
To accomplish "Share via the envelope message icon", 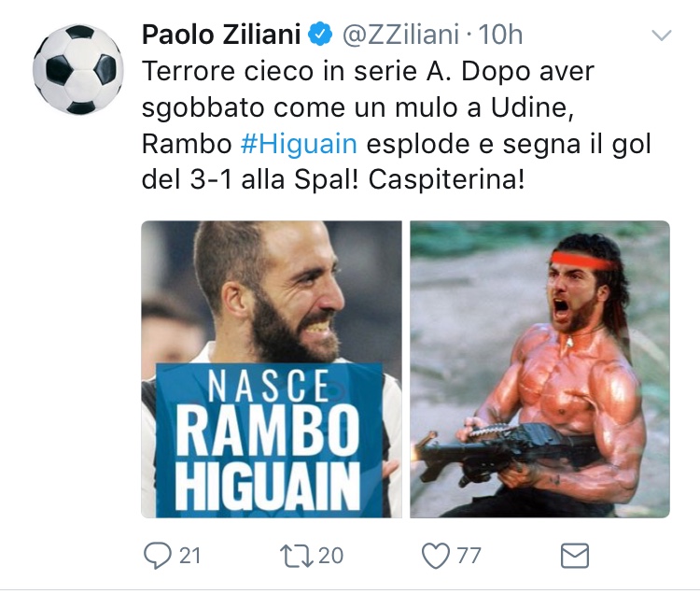I will pos(575,556).
